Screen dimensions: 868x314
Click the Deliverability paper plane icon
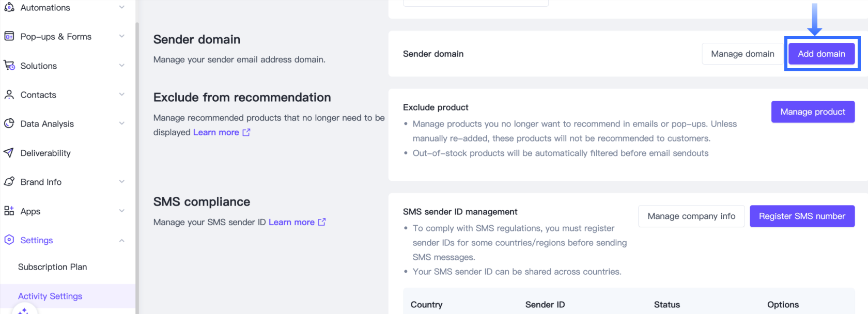[x=9, y=153]
